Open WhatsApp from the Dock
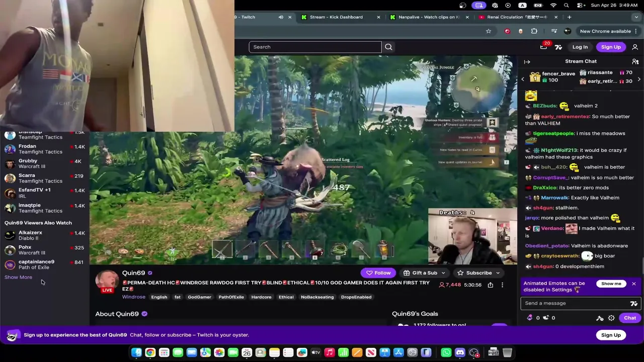 tap(446, 352)
